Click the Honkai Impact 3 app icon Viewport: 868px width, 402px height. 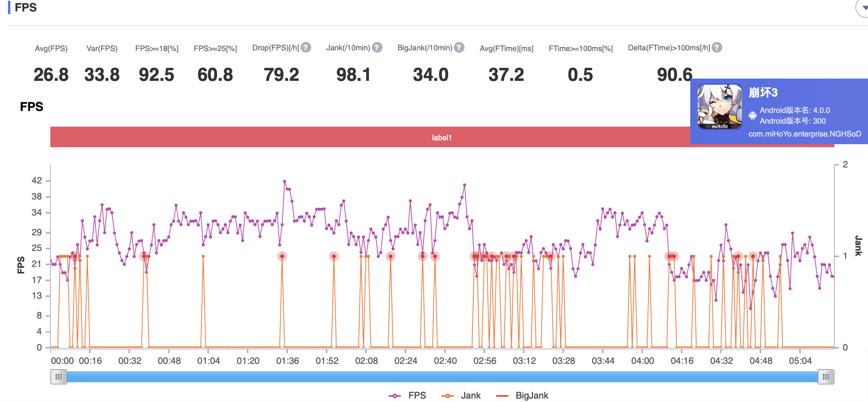tap(719, 107)
